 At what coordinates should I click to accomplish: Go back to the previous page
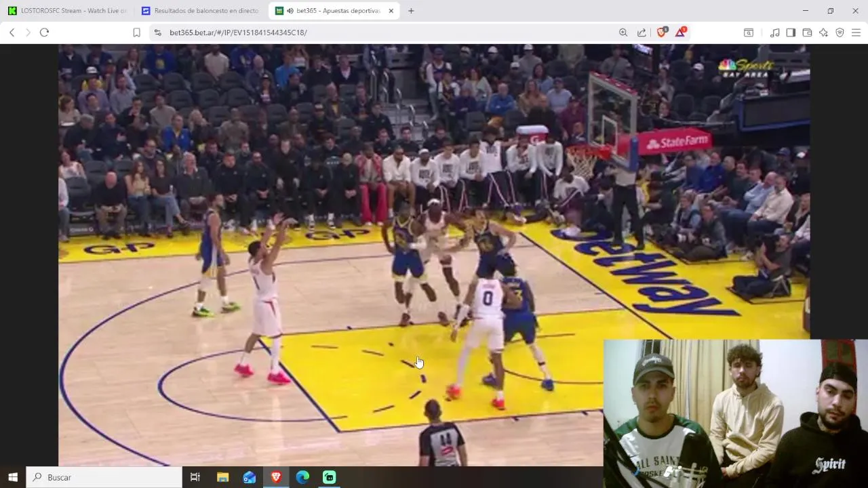[x=12, y=33]
